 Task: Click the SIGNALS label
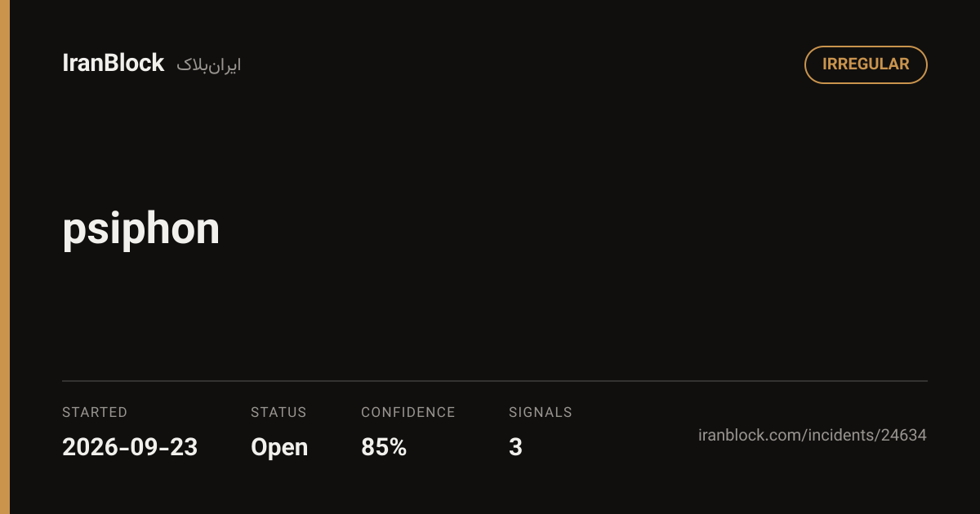pyautogui.click(x=541, y=412)
